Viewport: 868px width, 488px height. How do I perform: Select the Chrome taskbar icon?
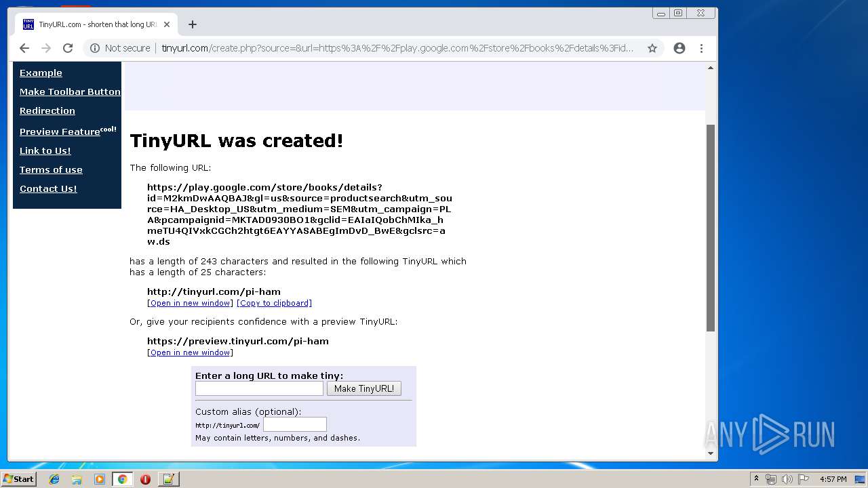(x=123, y=479)
